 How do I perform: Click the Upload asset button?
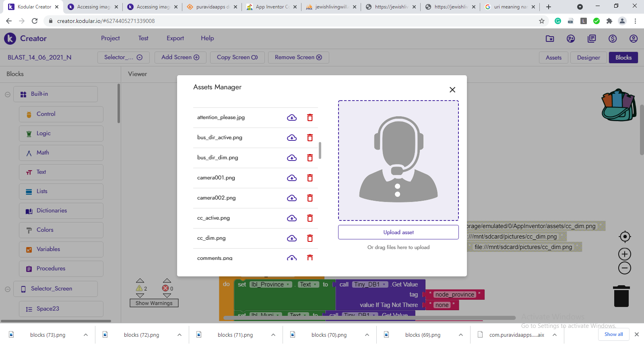398,232
